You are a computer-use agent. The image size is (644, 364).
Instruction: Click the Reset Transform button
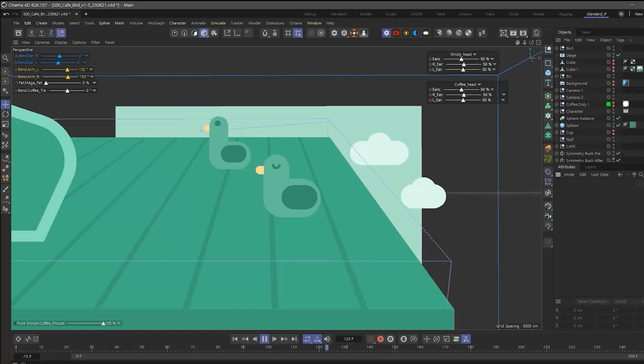point(592,301)
